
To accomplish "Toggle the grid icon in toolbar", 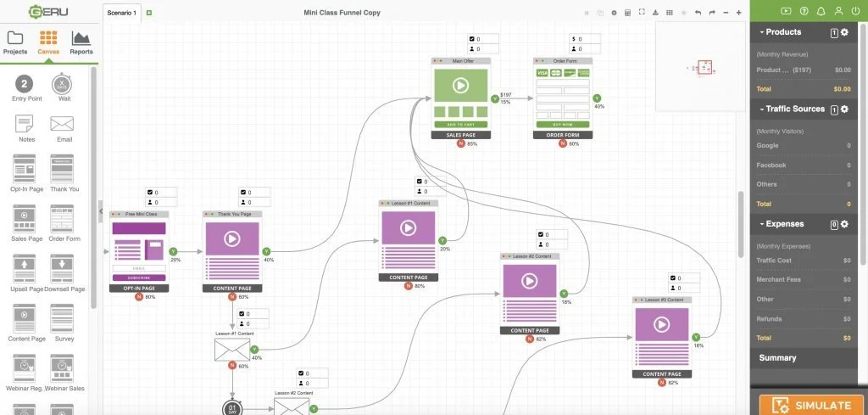I will [670, 13].
